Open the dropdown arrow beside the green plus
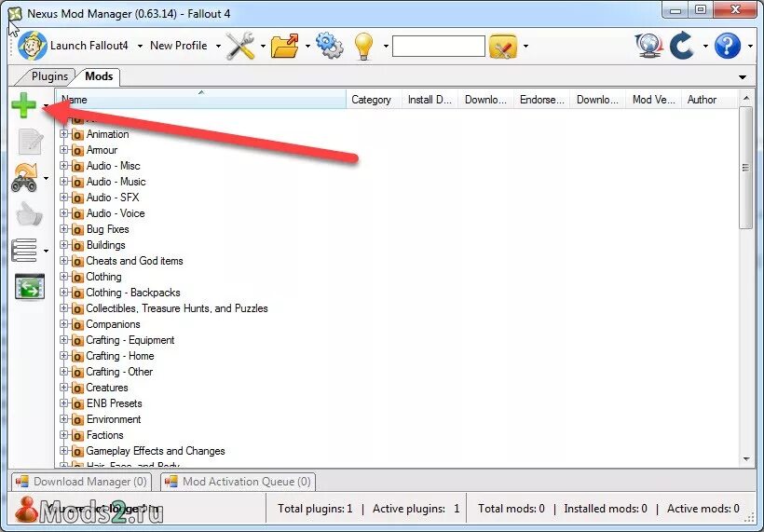764x532 pixels. point(46,105)
